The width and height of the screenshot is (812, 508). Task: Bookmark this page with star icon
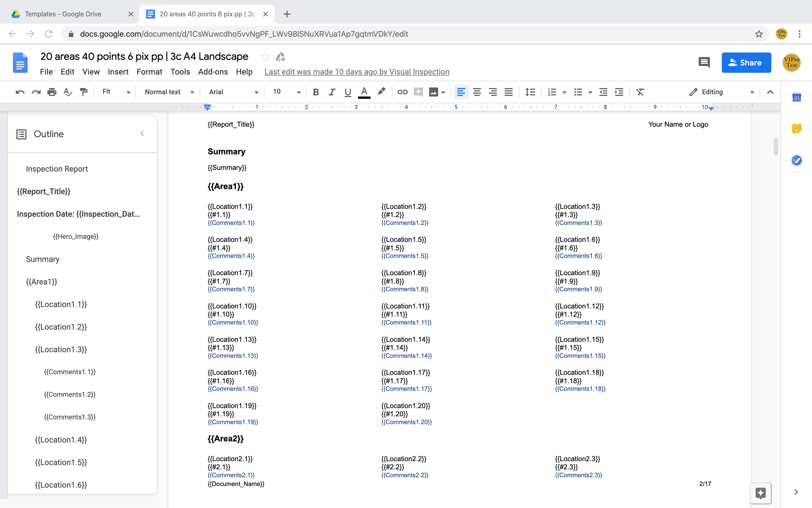point(759,34)
